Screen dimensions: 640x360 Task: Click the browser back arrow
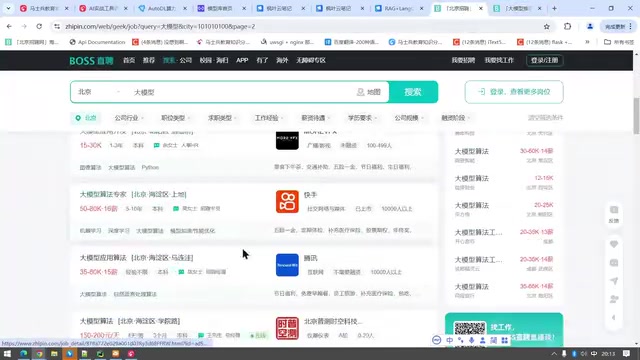click(9, 26)
